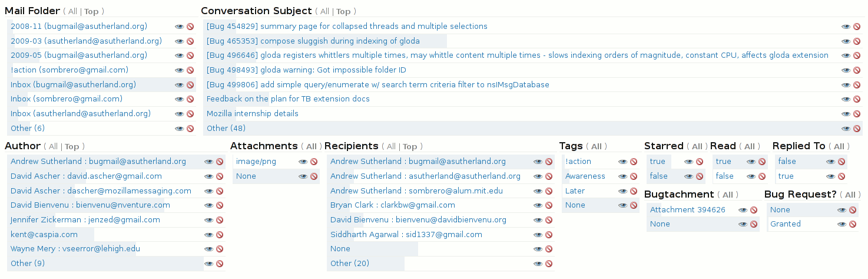Exclude image/png attachments with red icon
The width and height of the screenshot is (868, 279).
coord(314,162)
